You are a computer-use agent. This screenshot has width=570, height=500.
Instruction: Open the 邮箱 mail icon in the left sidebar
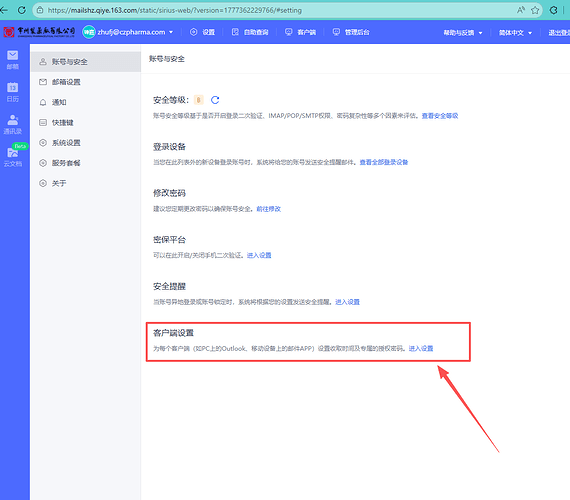[x=13, y=60]
